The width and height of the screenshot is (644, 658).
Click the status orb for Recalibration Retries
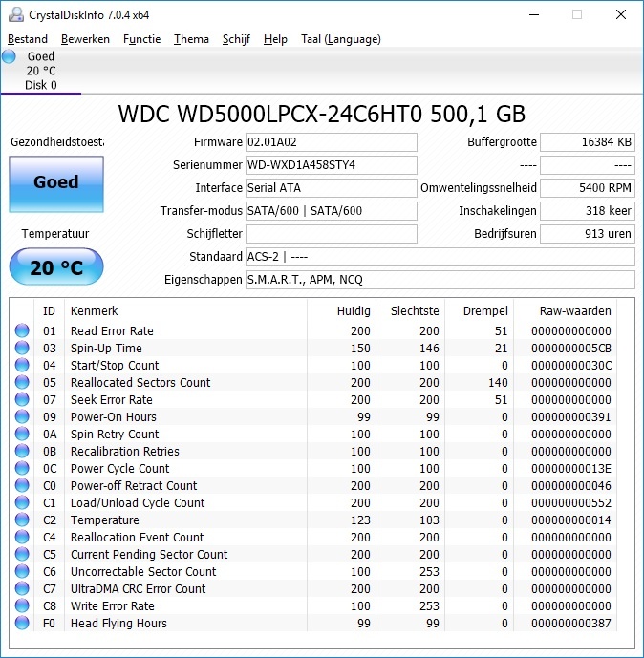(22, 451)
